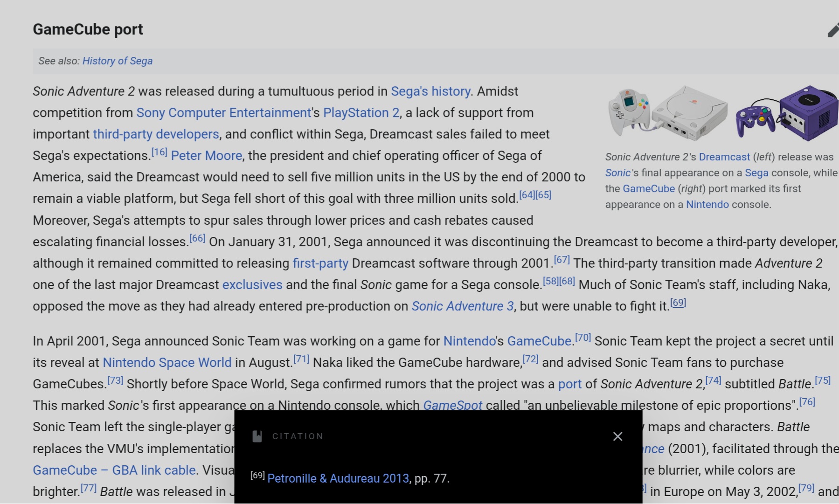This screenshot has width=839, height=504.
Task: Open reference [70]
Action: point(583,338)
